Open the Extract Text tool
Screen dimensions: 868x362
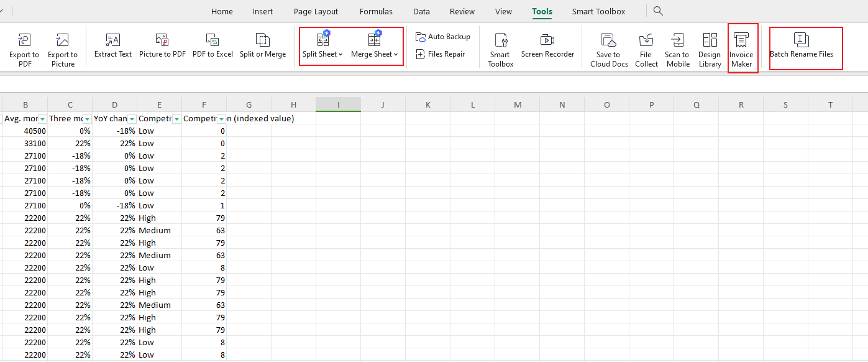tap(113, 45)
